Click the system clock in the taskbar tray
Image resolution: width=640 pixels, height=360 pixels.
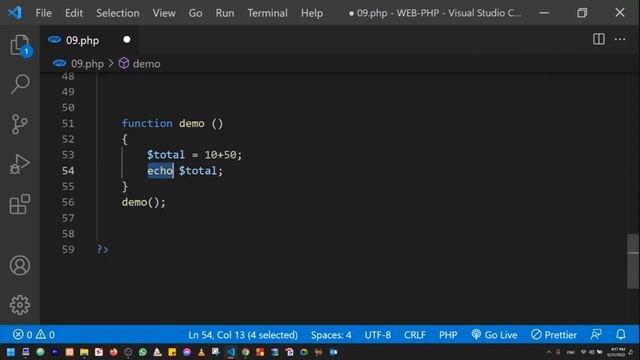point(616,352)
